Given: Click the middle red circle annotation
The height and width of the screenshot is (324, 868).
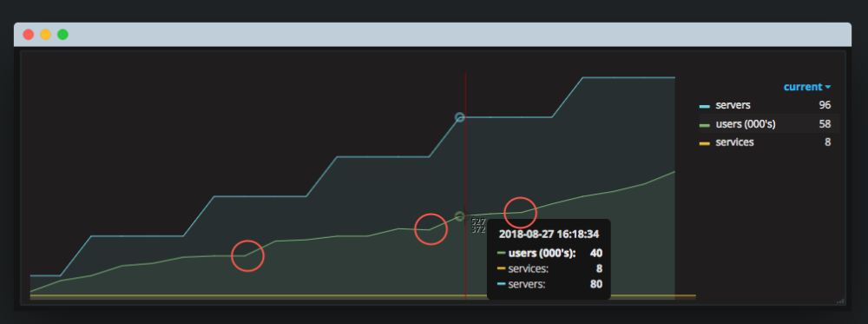Looking at the screenshot, I should point(431,228).
